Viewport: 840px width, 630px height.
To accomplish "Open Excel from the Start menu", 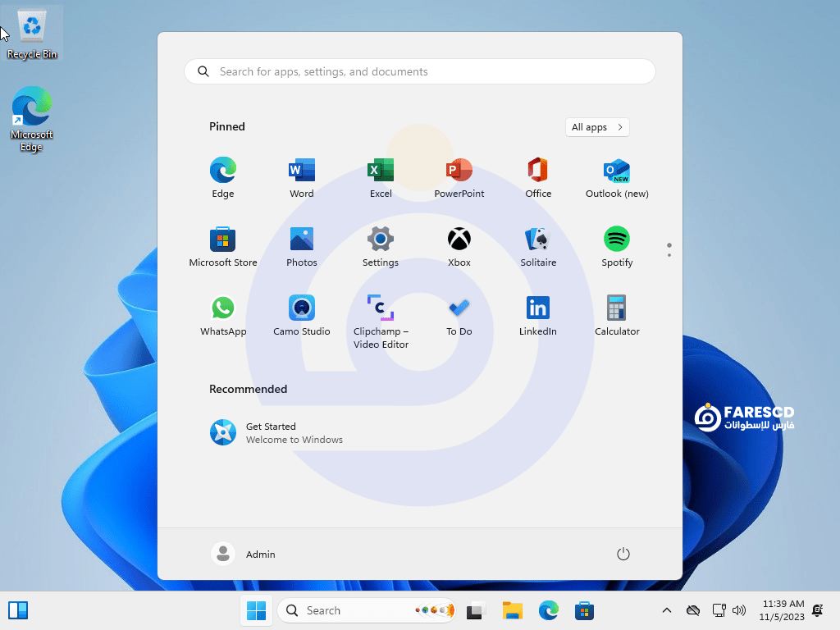I will (x=381, y=177).
